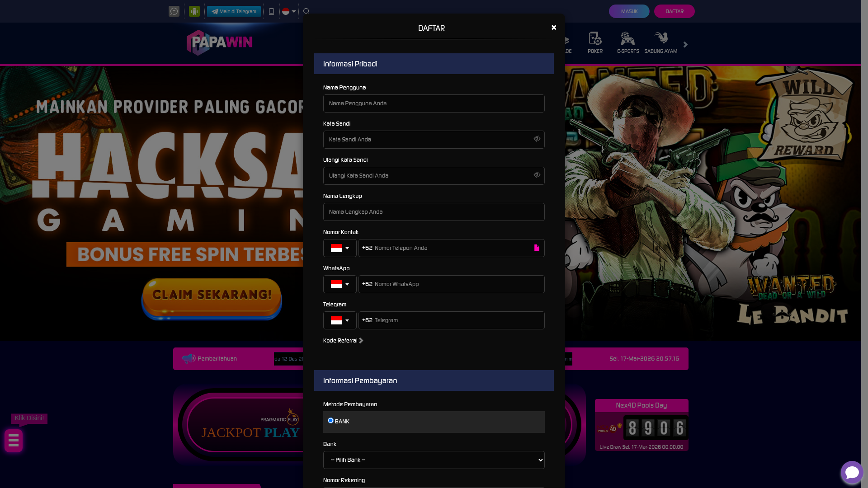This screenshot has width=868, height=488.
Task: Open the Pilih Bank dropdown
Action: tap(434, 460)
